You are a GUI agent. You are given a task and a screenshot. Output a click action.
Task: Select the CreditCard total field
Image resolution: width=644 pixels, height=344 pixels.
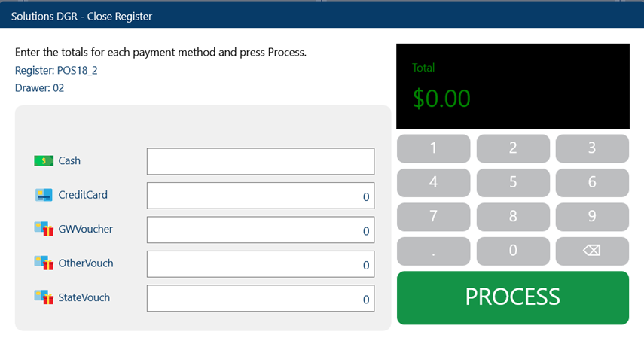click(x=261, y=196)
